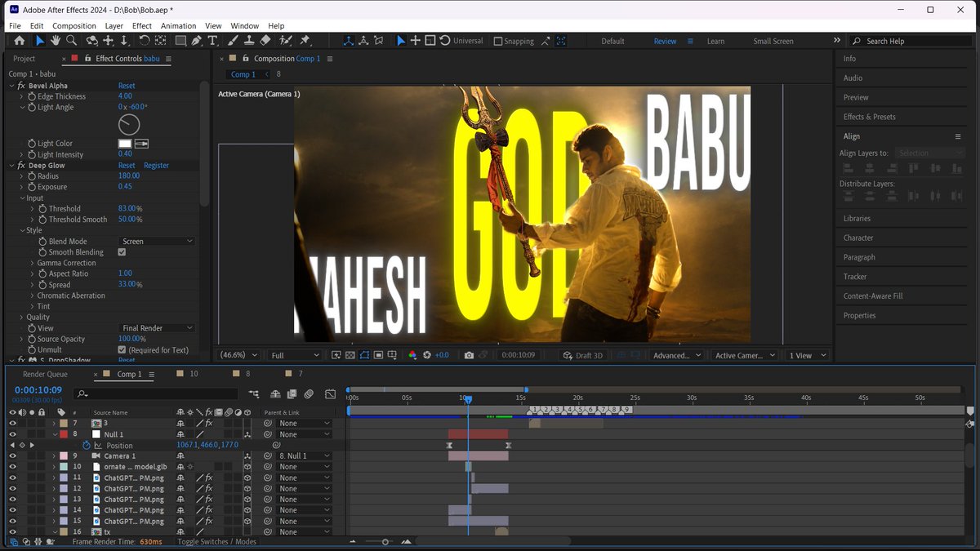Enable Motion Blur switch in timeline header
This screenshot has width=980, height=551.
(309, 394)
